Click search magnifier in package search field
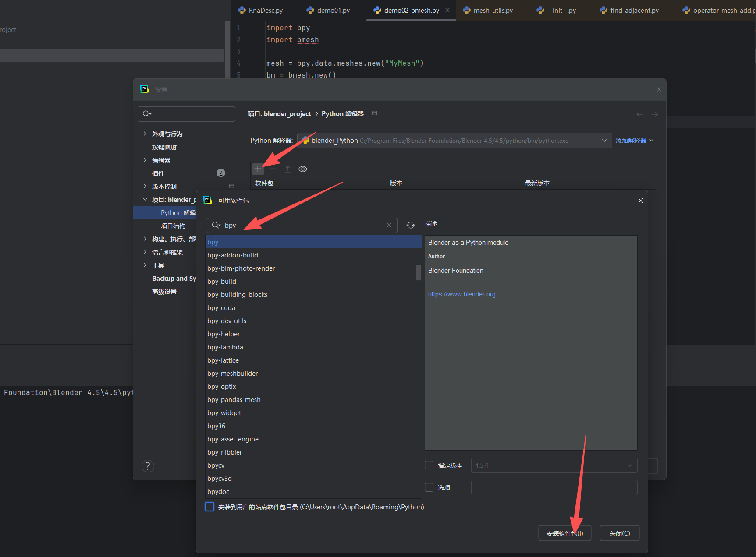The height and width of the screenshot is (557, 756). [x=216, y=225]
